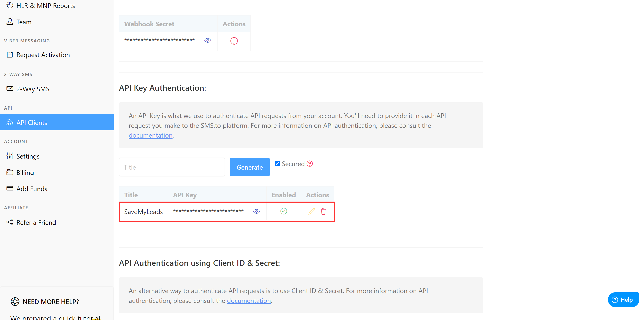Click the lifebuoy need-help icon

point(15,302)
